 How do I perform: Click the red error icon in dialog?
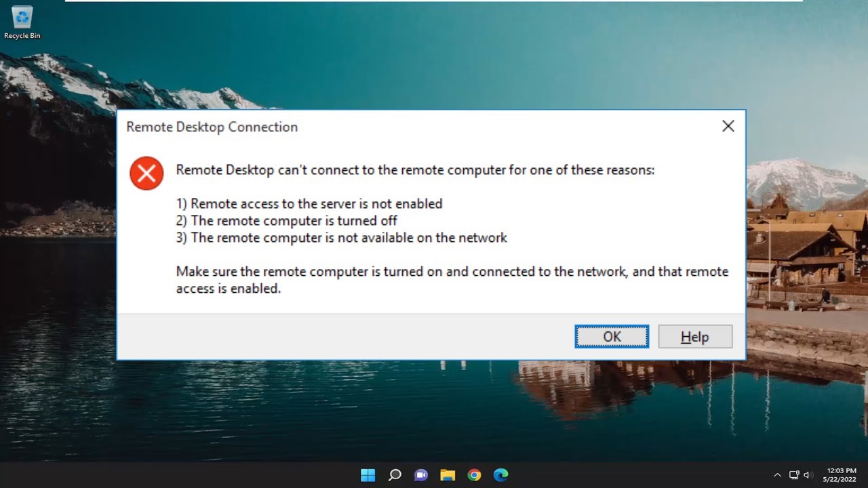(x=146, y=174)
